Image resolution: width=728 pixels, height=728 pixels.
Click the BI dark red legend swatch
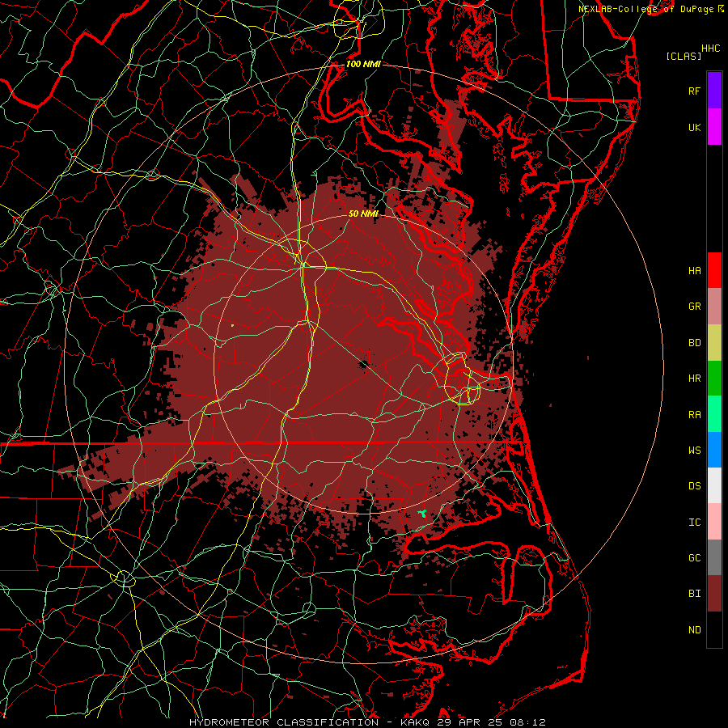714,594
